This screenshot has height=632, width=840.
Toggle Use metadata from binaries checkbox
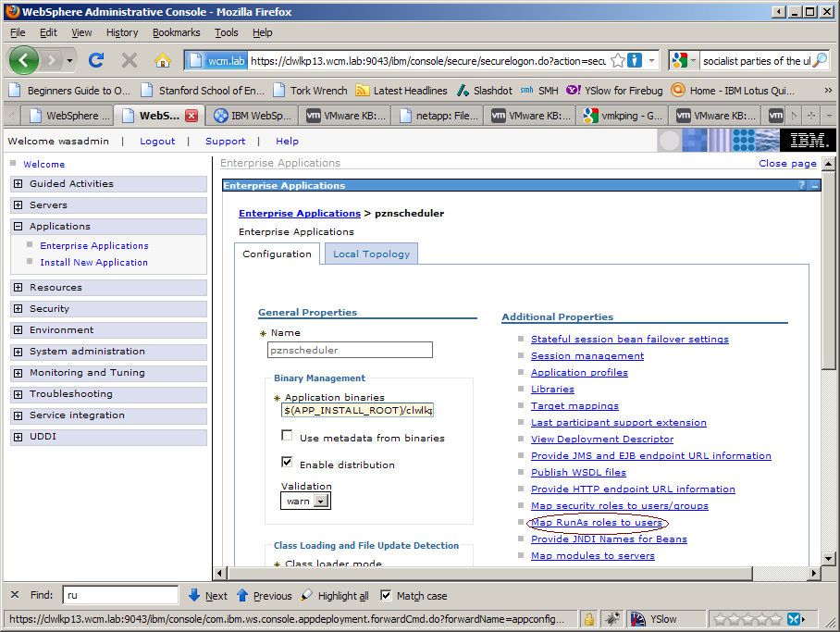coord(287,435)
